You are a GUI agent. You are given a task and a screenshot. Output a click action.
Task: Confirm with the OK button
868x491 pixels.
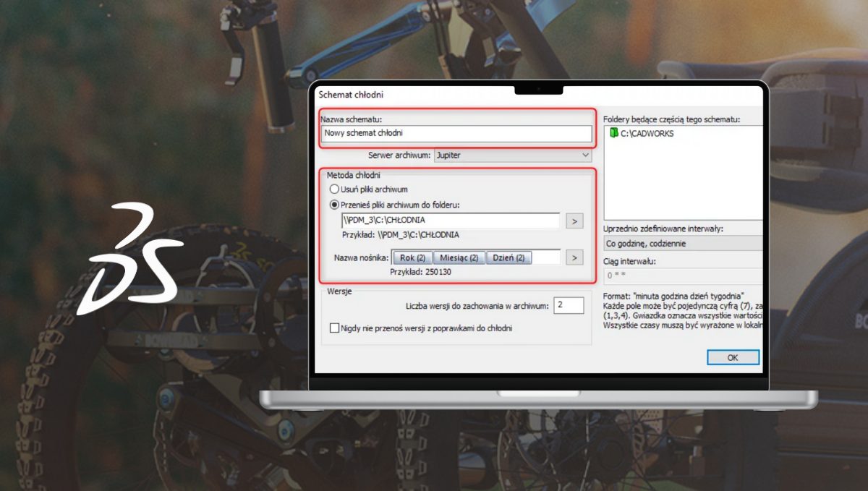point(733,357)
